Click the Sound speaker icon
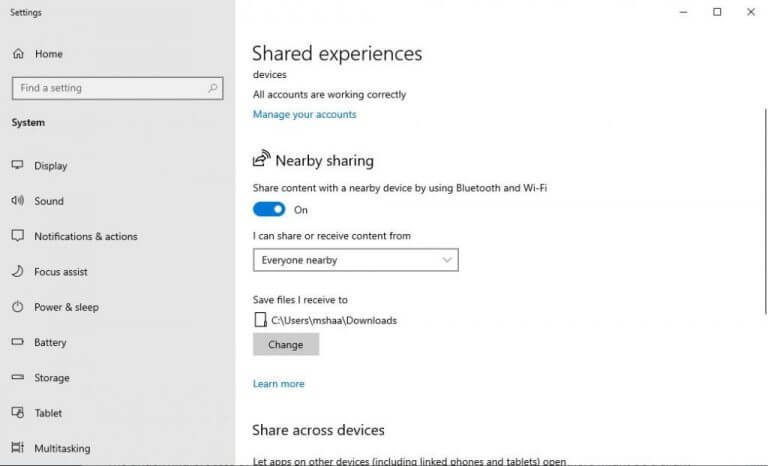This screenshot has width=768, height=466. 17,201
